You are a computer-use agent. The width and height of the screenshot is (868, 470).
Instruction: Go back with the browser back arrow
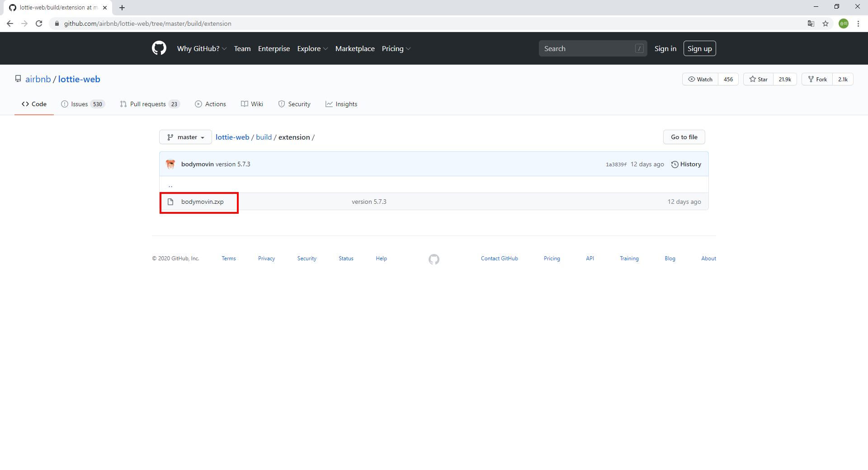coord(10,23)
